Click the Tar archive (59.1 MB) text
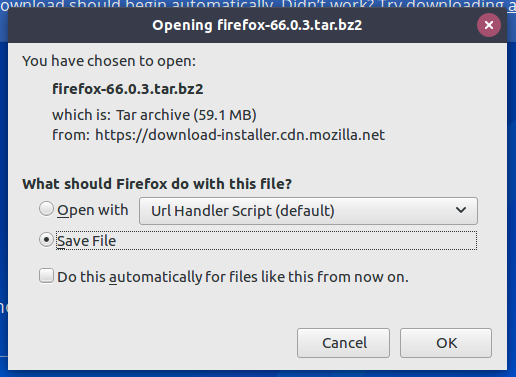516x377 pixels. (x=186, y=115)
